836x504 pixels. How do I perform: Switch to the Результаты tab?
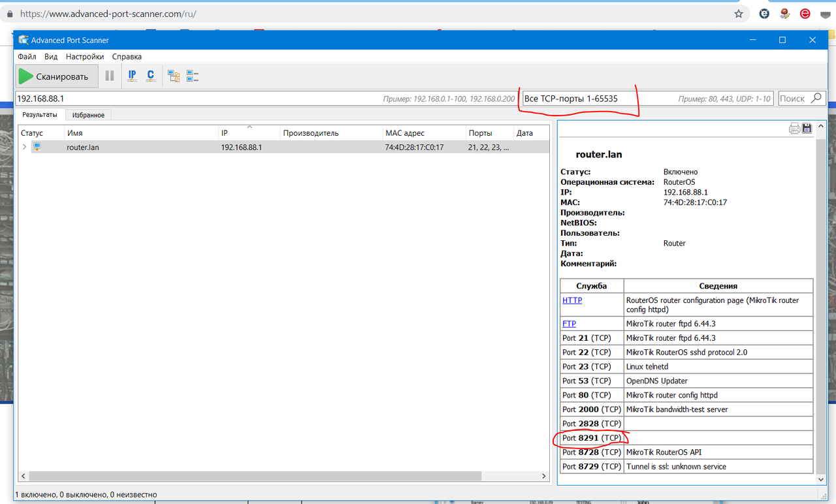(x=39, y=115)
